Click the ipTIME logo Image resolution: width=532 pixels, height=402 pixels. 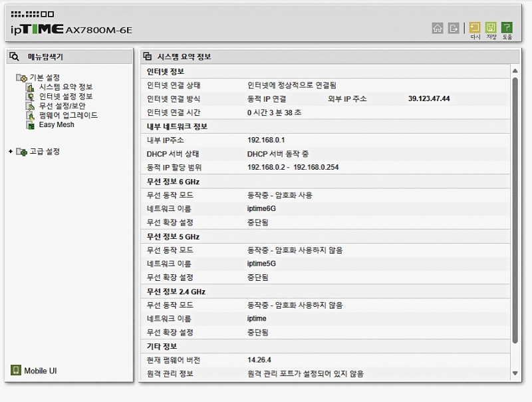(37, 29)
